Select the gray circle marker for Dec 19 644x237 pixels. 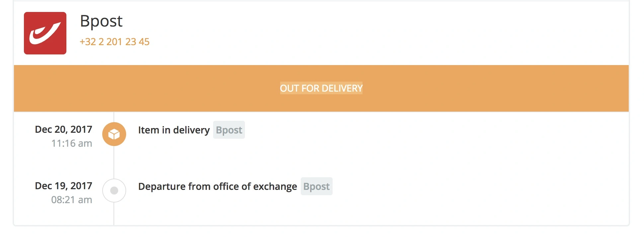pos(114,191)
